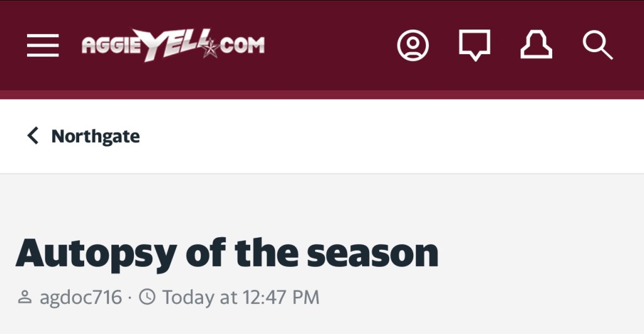The image size is (644, 334).
Task: Open search with the magnifier icon
Action: (x=597, y=46)
